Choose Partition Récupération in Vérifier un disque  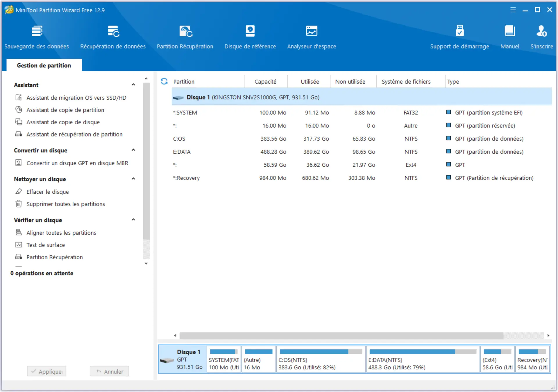click(x=55, y=257)
